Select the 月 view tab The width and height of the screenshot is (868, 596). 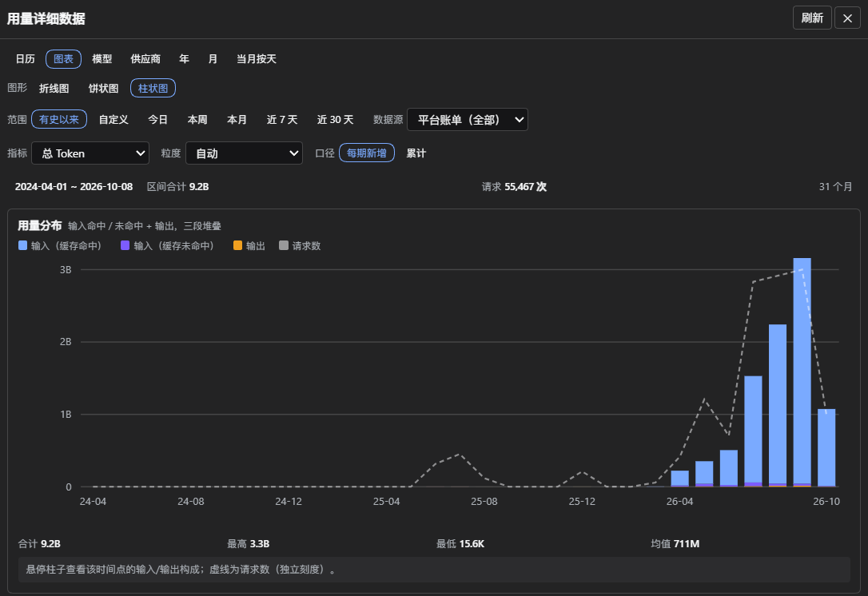point(213,58)
